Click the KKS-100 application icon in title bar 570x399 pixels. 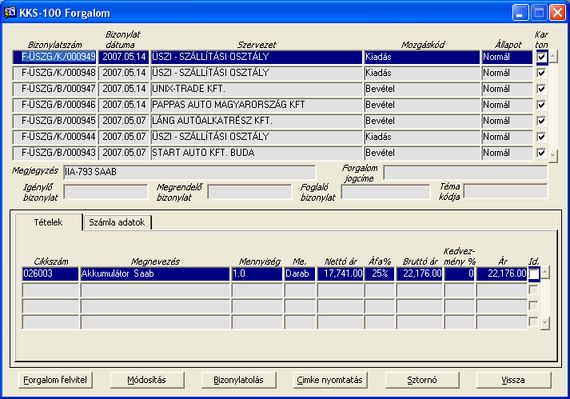click(x=10, y=12)
